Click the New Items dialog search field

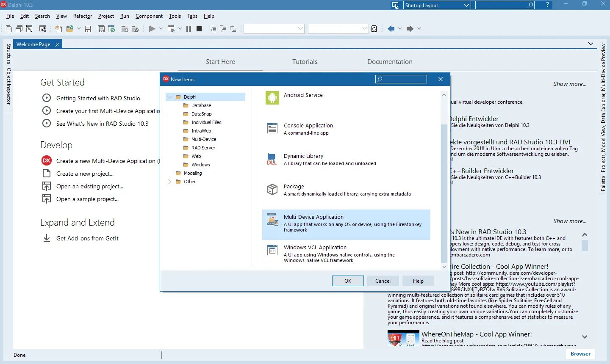point(401,79)
